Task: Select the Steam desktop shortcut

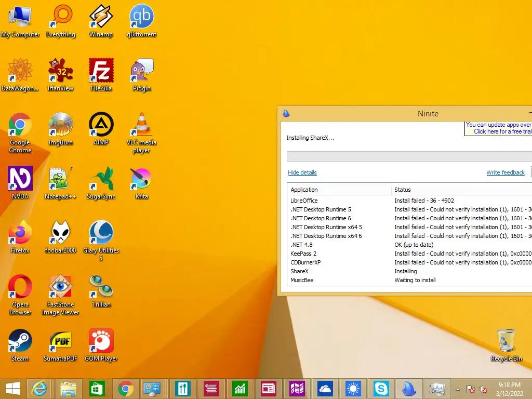Action: [x=20, y=345]
